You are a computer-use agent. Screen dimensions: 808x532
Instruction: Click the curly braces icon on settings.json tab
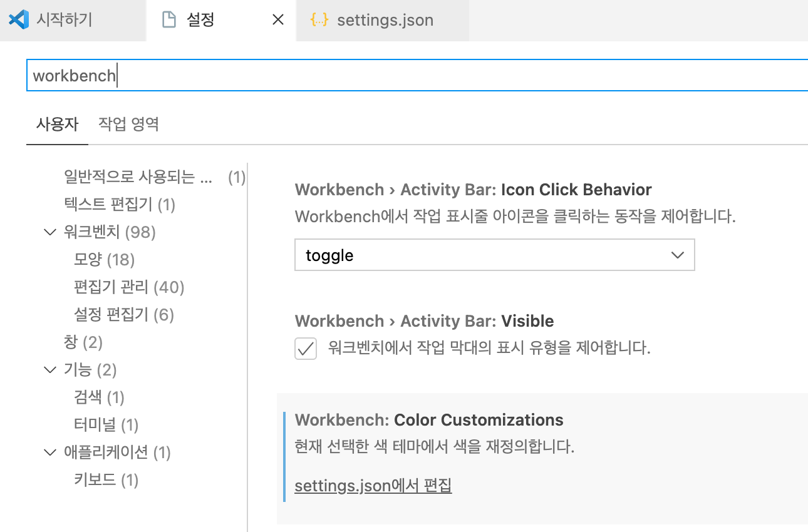pos(319,20)
